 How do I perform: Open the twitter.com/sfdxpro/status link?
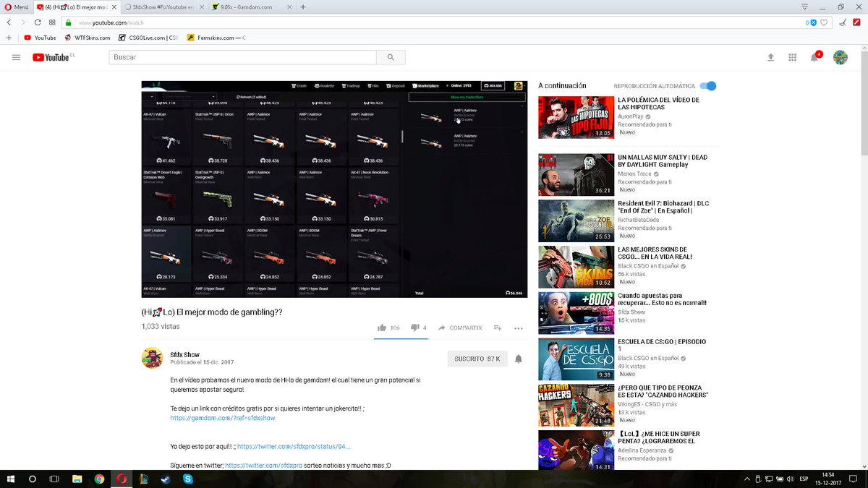294,447
